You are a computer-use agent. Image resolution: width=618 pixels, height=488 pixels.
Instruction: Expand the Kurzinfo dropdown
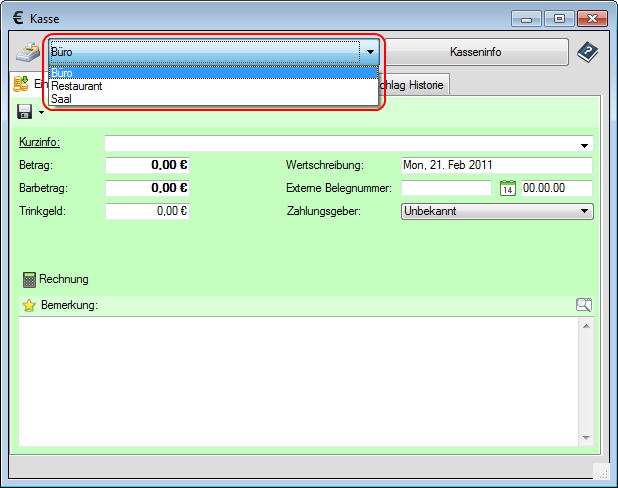click(584, 144)
